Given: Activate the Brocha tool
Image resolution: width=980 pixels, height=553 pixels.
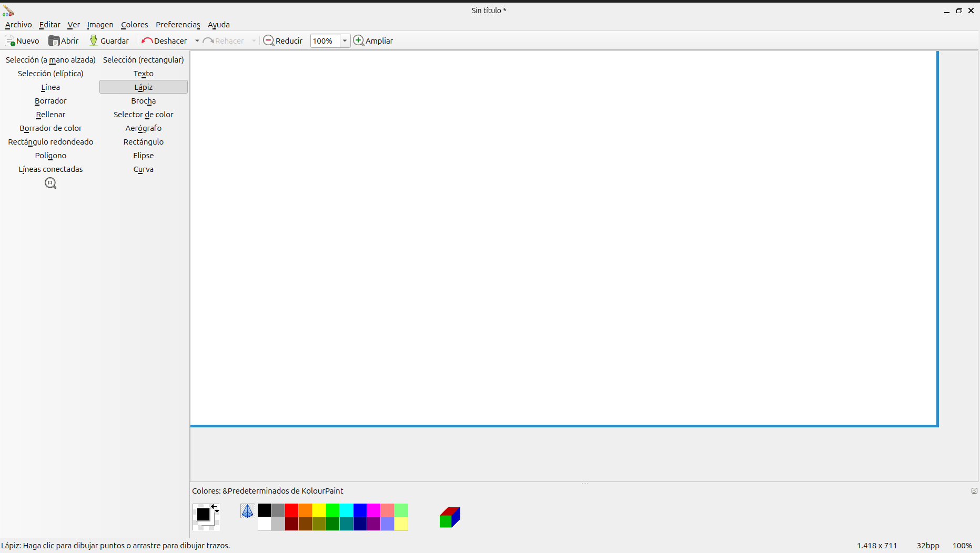Looking at the screenshot, I should click(x=143, y=101).
